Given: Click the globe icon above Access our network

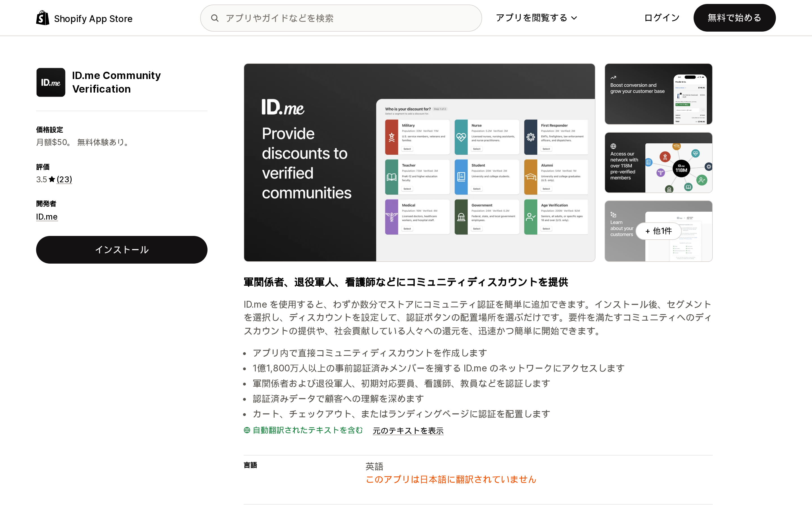Looking at the screenshot, I should tap(613, 146).
